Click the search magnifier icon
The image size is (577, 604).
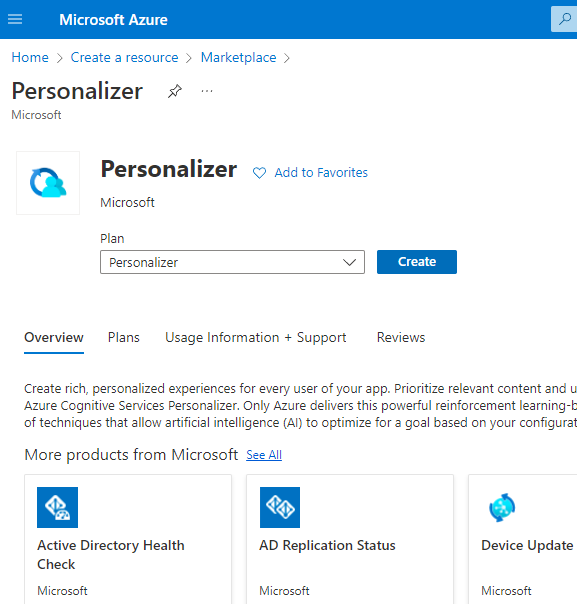565,19
